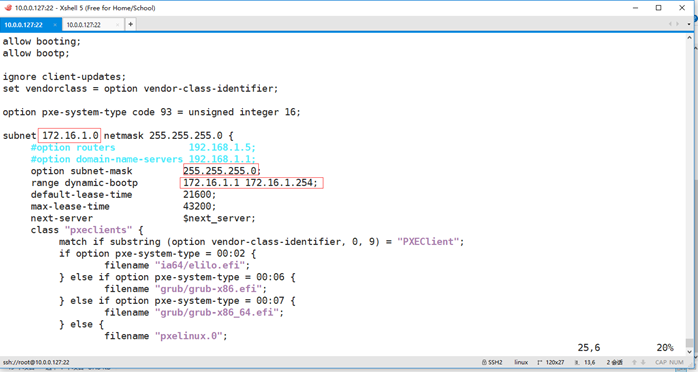This screenshot has height=372, width=698.
Task: Click filename "pxelinux.0" string
Action: pos(189,336)
